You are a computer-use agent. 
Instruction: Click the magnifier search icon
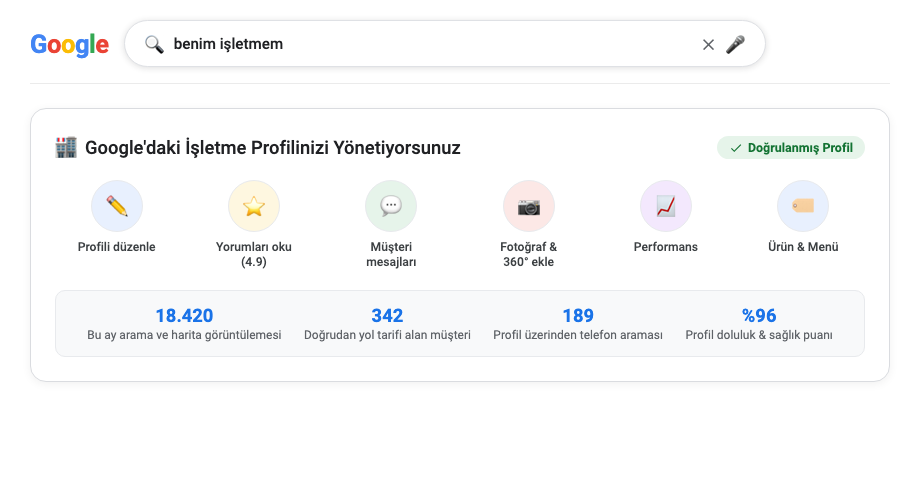coord(154,44)
